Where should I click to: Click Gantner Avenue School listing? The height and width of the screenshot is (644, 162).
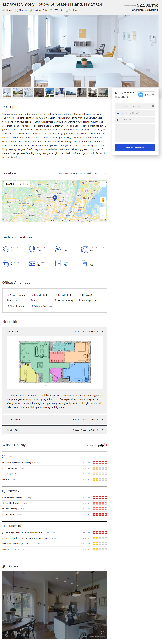(x=13, y=498)
